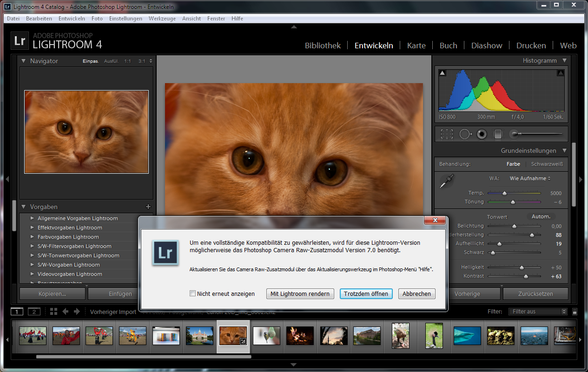
Task: Select the Graduated Filter tool
Action: 498,134
